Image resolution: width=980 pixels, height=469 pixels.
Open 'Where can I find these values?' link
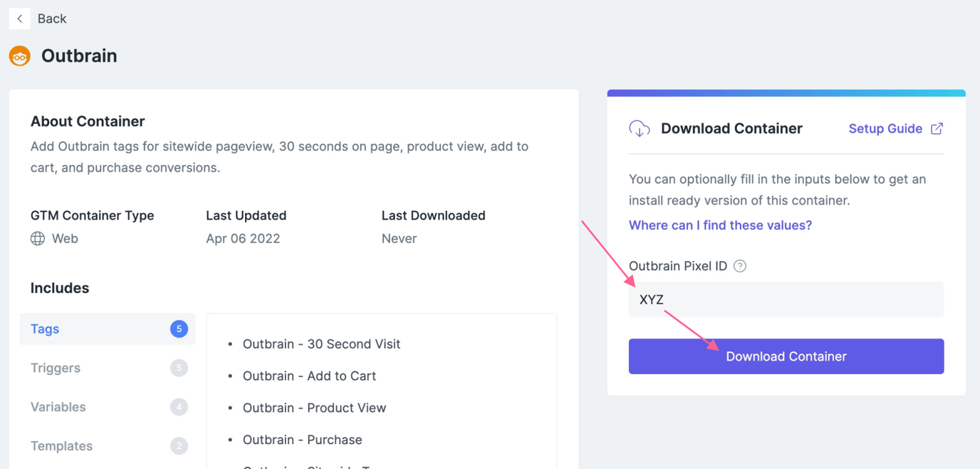720,225
